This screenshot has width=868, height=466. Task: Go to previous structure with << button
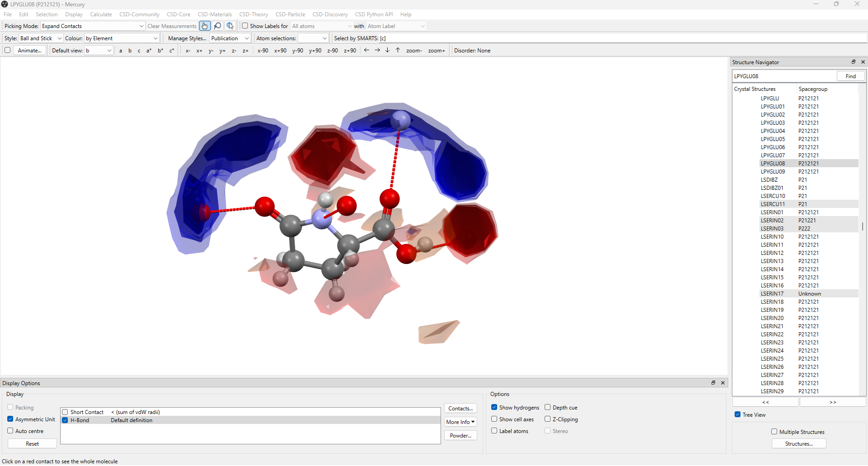765,402
